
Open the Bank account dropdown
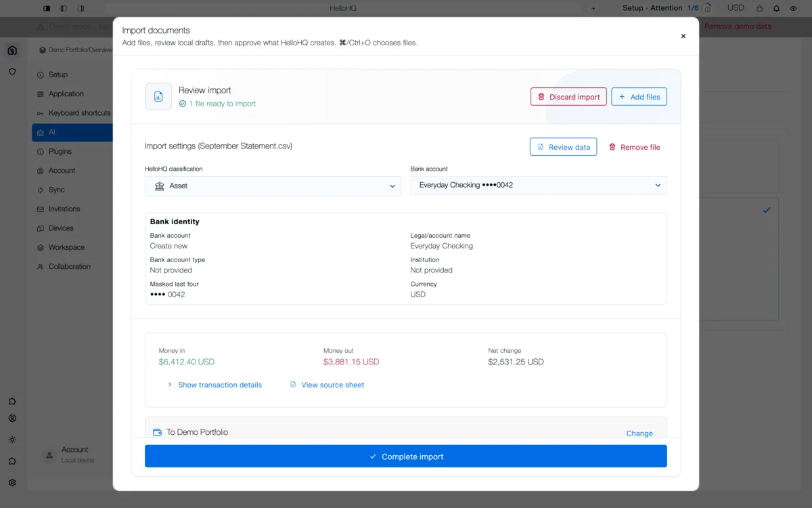coord(539,185)
